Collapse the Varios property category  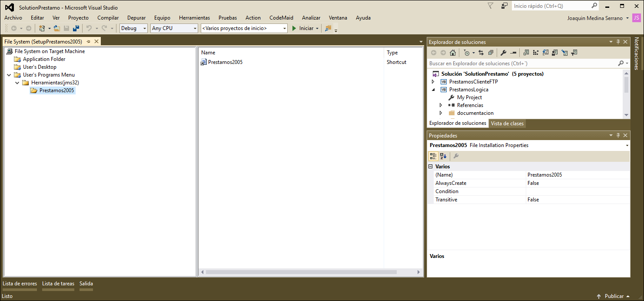tap(431, 167)
